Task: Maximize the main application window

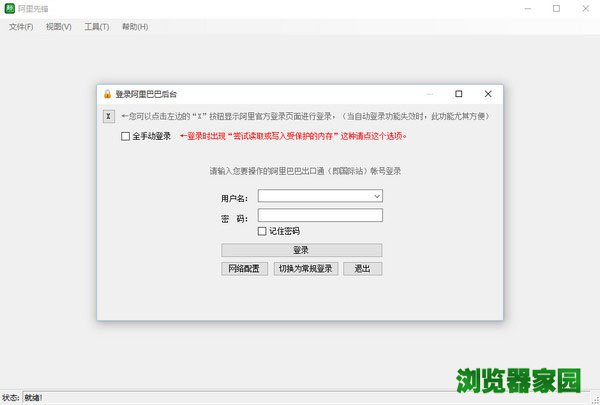Action: tap(555, 9)
